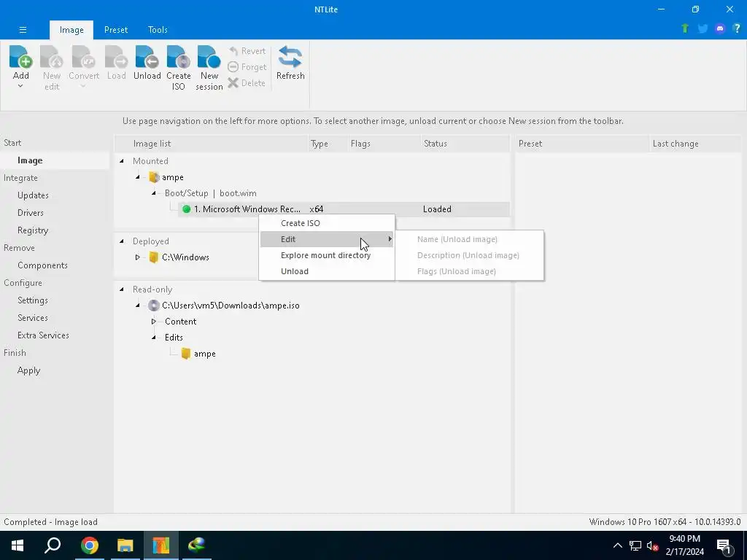Select the Image ribbon tab
The width and height of the screenshot is (747, 560).
[x=71, y=29]
